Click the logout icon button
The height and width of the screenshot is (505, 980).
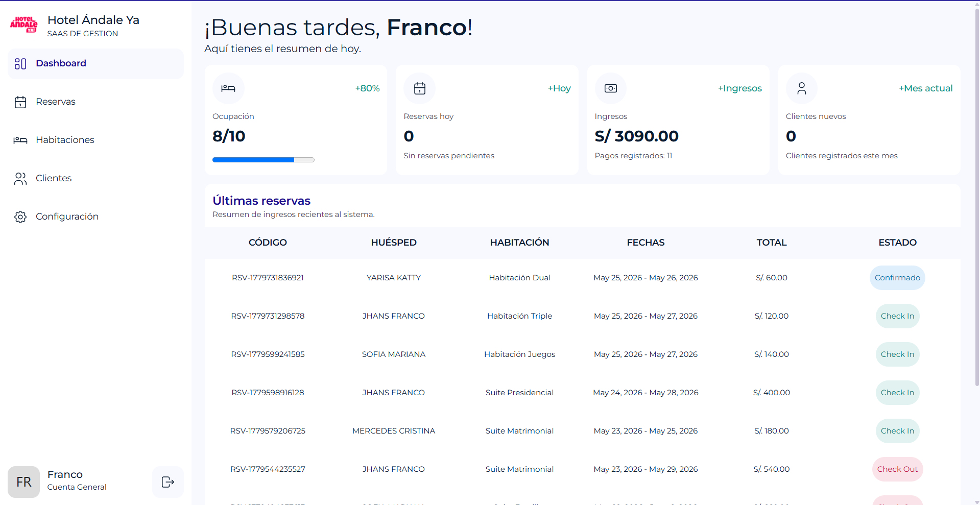[x=168, y=482]
